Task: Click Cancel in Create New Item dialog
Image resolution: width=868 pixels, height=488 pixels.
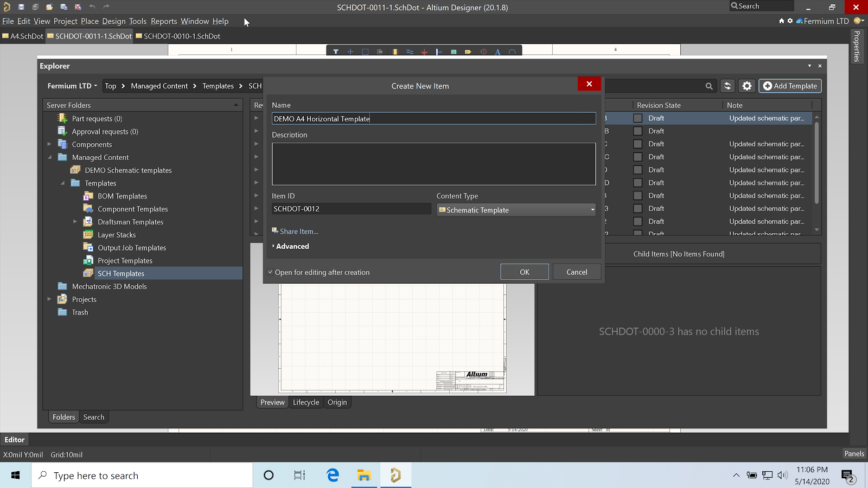Action: click(577, 272)
